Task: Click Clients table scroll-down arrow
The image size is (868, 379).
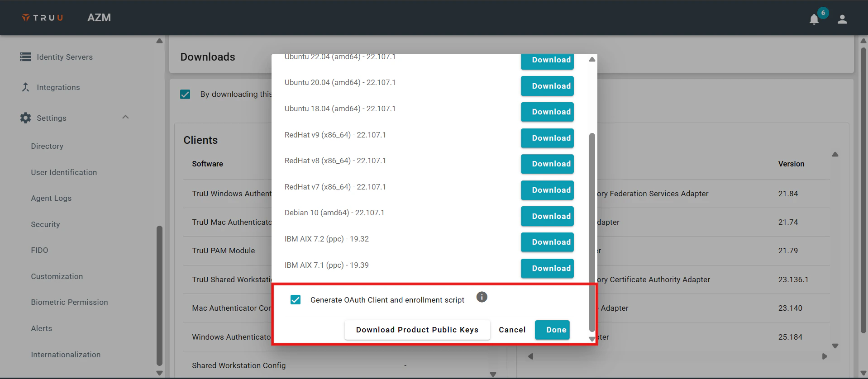Action: (493, 374)
